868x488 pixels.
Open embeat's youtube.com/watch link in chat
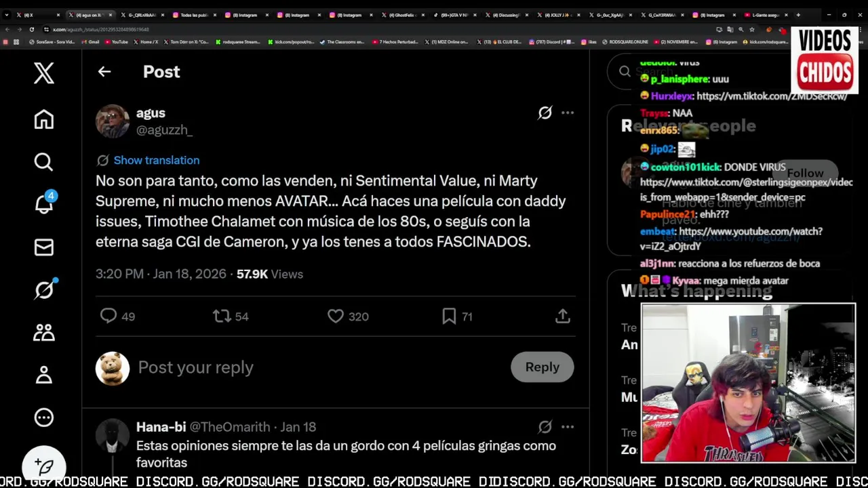(x=731, y=239)
